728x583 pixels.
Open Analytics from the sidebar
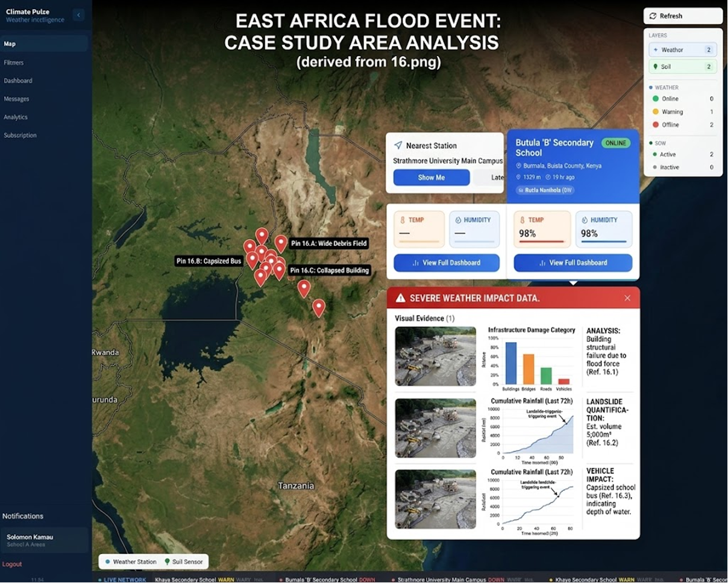point(16,117)
